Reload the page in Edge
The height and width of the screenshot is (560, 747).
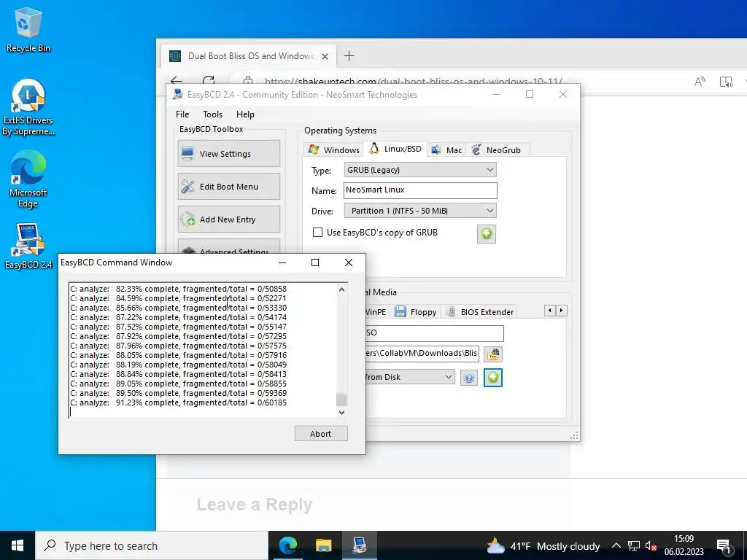tap(209, 80)
